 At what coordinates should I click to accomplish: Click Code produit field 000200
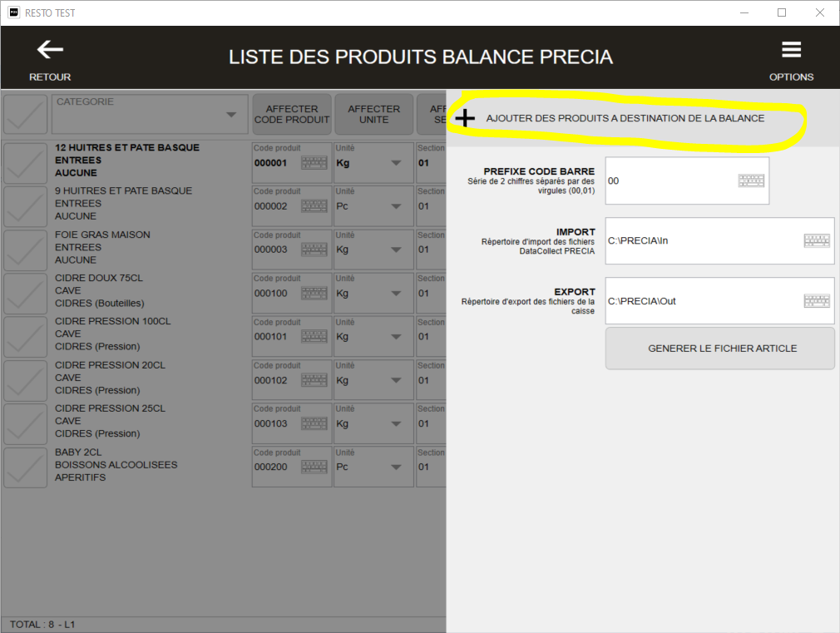tap(291, 467)
